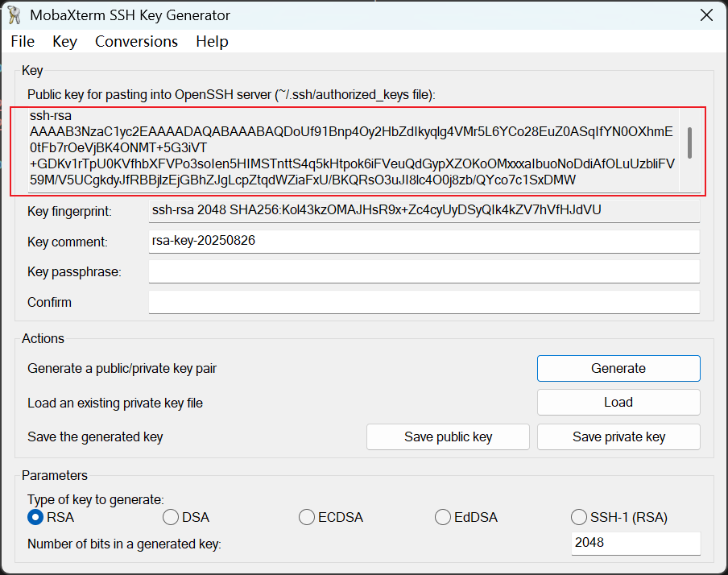This screenshot has width=728, height=575.
Task: Click 'Number of bits in a generated key:' label
Action: tap(125, 544)
